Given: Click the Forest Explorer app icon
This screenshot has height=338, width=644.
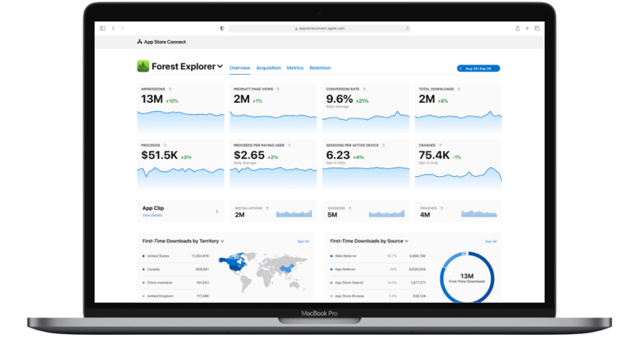Looking at the screenshot, I should [x=143, y=66].
